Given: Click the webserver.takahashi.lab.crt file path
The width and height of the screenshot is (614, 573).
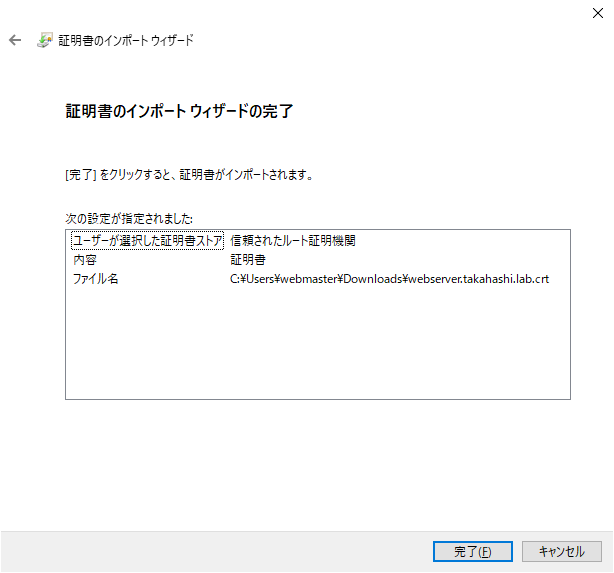Looking at the screenshot, I should pyautogui.click(x=389, y=279).
